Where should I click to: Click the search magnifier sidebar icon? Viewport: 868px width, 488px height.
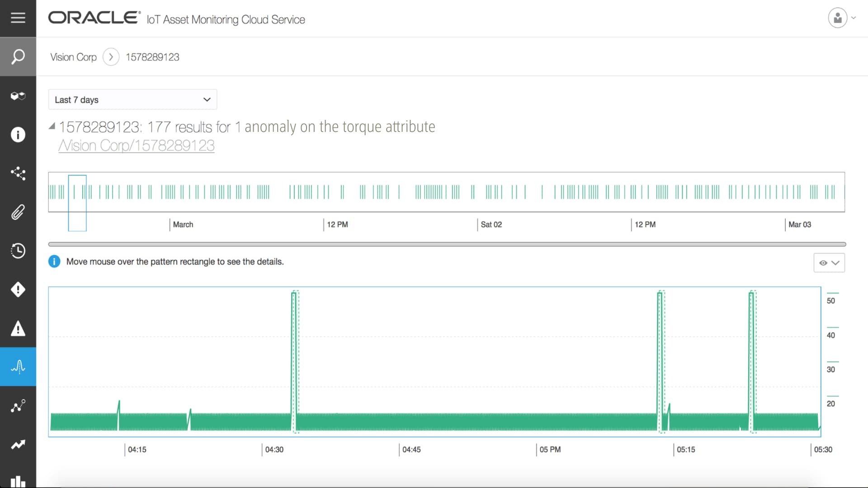18,57
